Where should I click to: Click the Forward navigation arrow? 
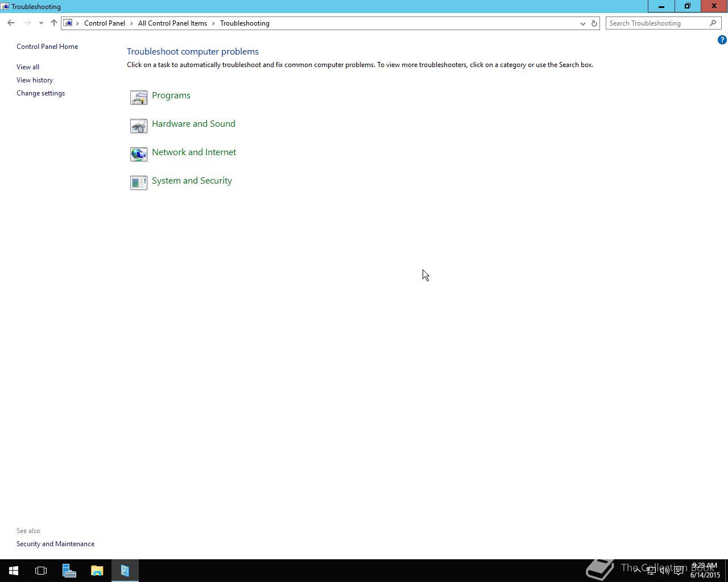(x=27, y=23)
